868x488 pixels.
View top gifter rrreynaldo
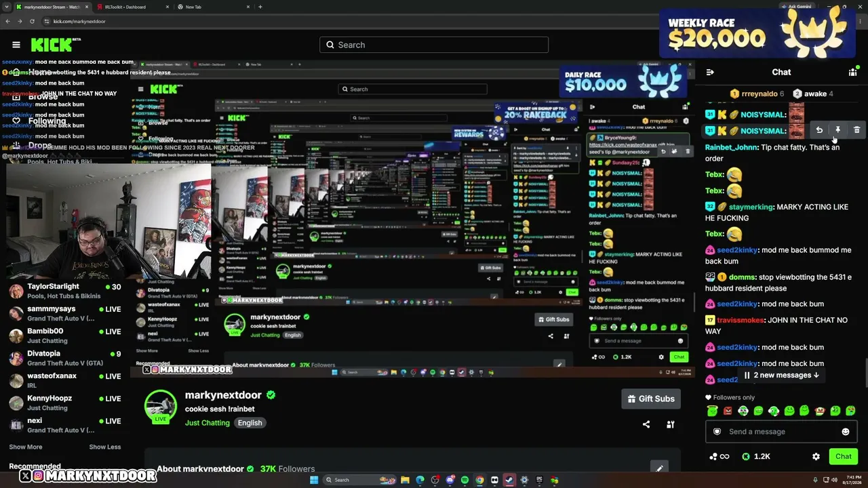pos(757,94)
